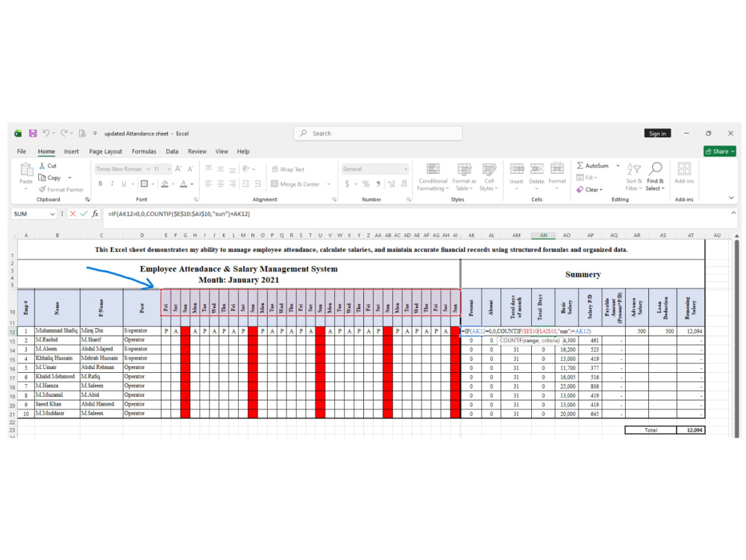Switch to the Insert tab
746x560 pixels.
[72, 151]
